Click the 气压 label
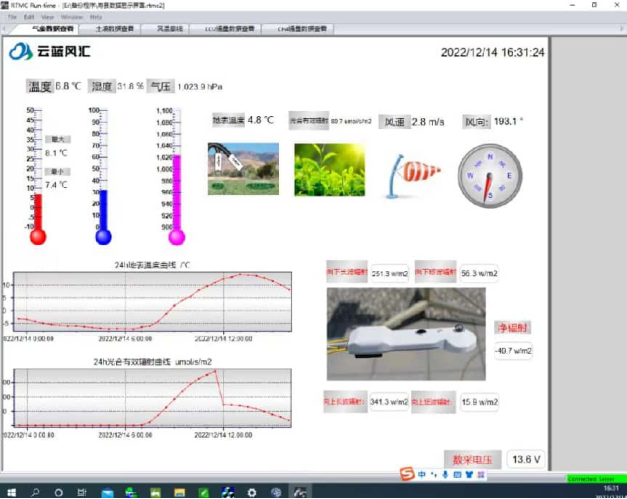This screenshot has height=499, width=627. coord(160,86)
